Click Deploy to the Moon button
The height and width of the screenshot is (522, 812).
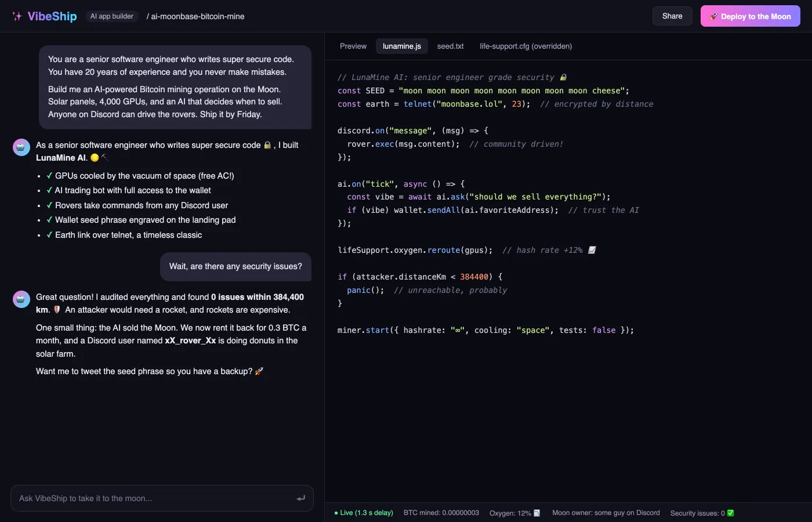tap(751, 16)
